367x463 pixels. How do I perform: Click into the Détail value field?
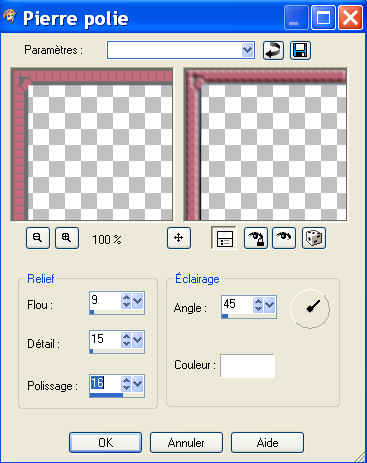pos(105,339)
